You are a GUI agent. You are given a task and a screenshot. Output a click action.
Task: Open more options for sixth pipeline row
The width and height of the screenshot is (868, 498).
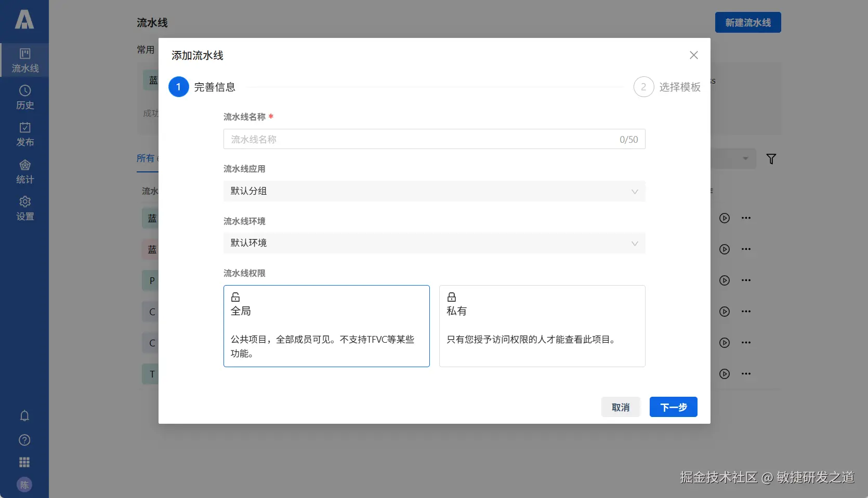[746, 374]
